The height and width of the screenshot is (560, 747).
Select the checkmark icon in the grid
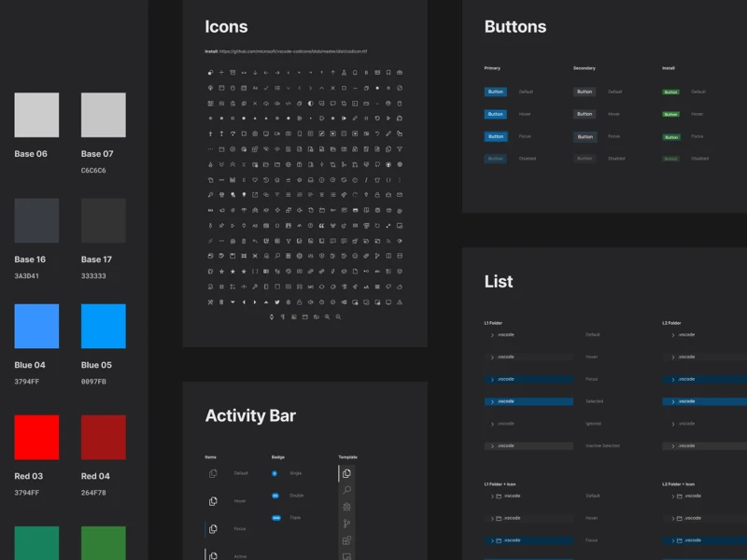(x=266, y=88)
